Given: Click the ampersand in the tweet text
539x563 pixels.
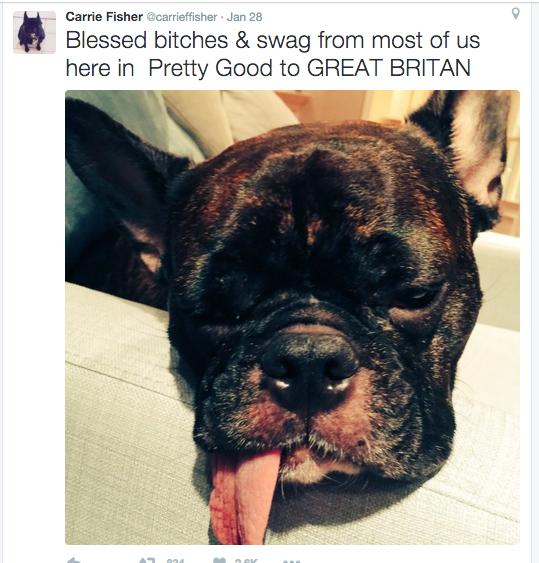Looking at the screenshot, I should pyautogui.click(x=242, y=39).
